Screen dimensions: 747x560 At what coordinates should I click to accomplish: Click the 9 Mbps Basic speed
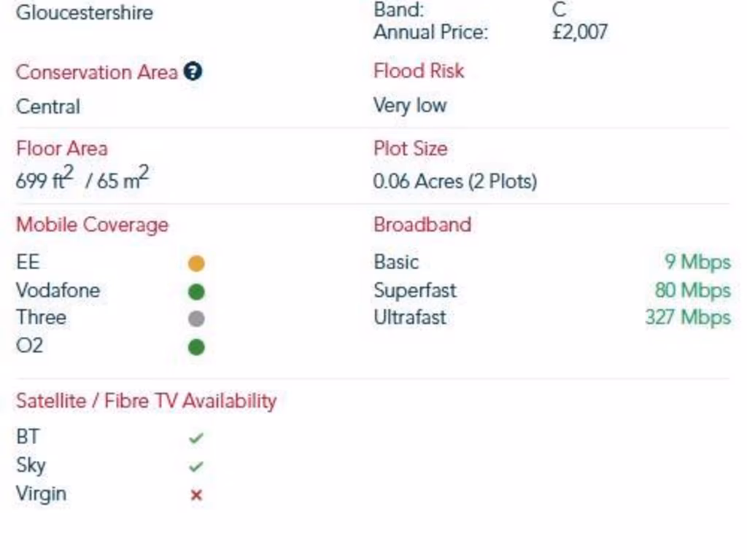697,262
